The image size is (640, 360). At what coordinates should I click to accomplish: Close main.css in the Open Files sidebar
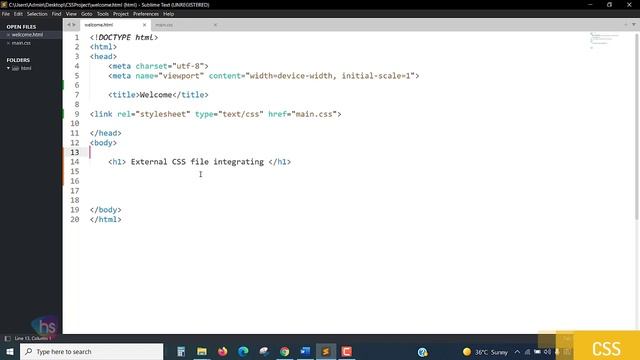[x=8, y=43]
